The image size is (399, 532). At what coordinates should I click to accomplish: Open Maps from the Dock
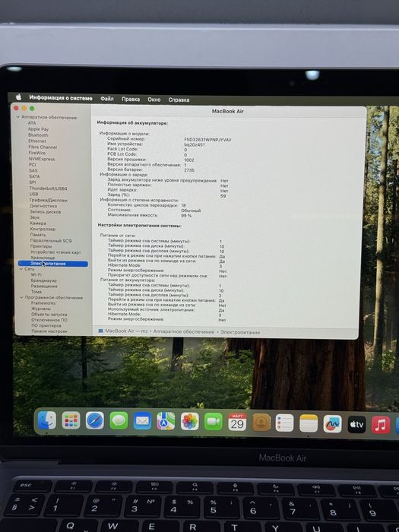pos(166,421)
